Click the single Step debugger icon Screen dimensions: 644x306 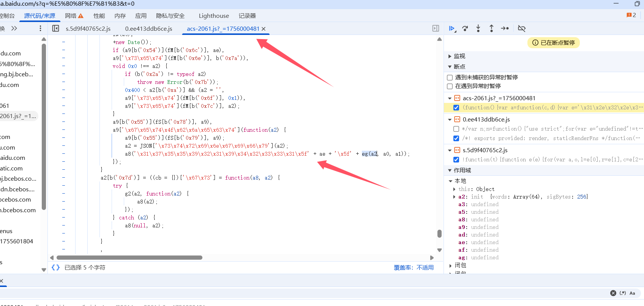click(505, 28)
